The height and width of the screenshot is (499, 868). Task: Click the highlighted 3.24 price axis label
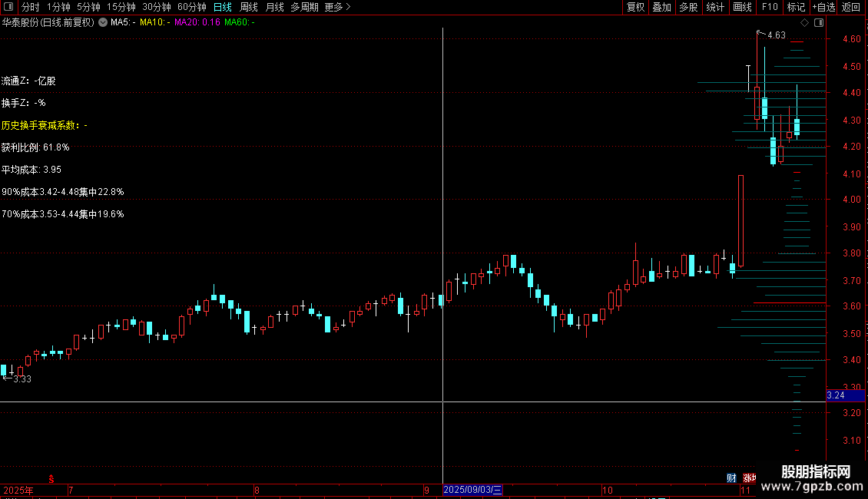(x=845, y=395)
